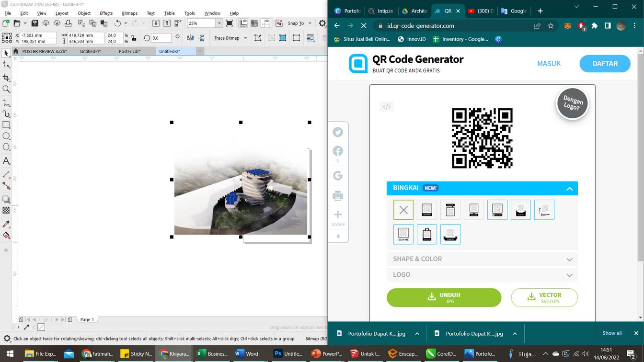Click the VECTOR SVG/EPS button

coord(544,297)
